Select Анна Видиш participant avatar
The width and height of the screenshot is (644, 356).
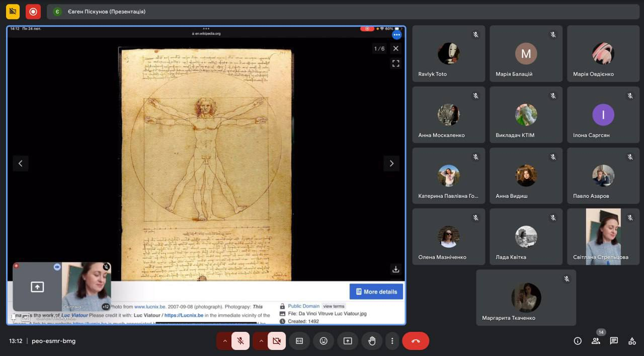(526, 175)
